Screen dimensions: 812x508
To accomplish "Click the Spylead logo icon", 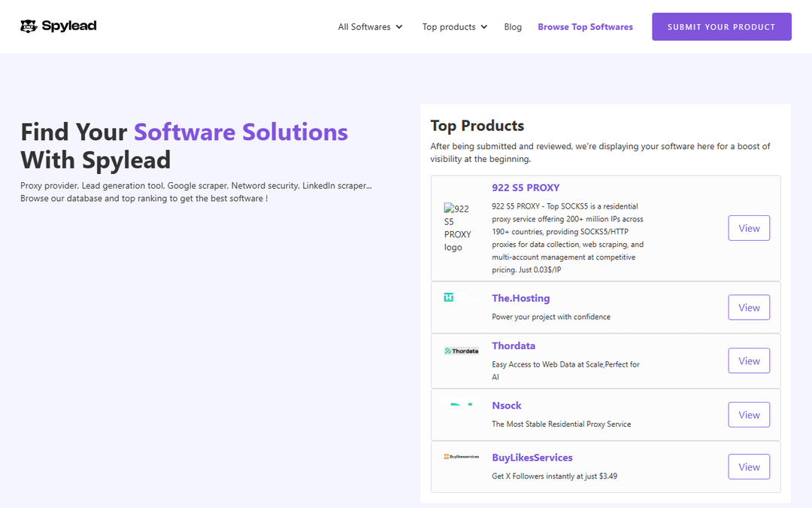I will (29, 26).
